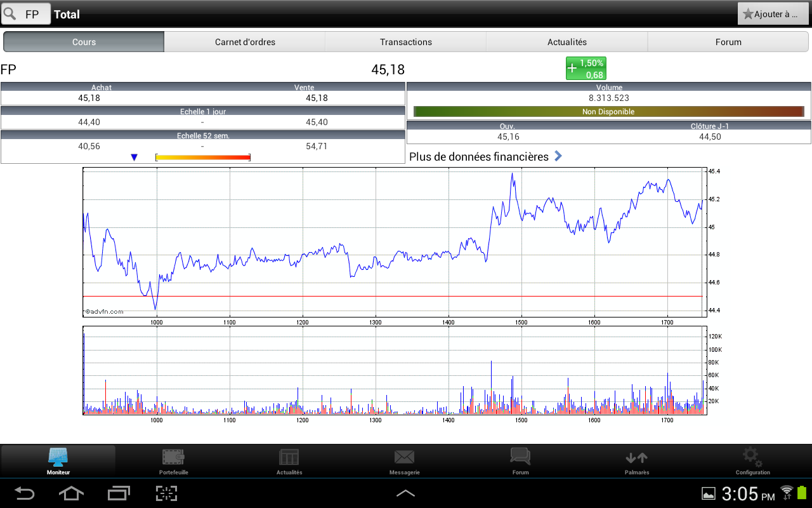Open the Forum from the bottom navigation
Image resolution: width=812 pixels, height=508 pixels.
pyautogui.click(x=520, y=460)
